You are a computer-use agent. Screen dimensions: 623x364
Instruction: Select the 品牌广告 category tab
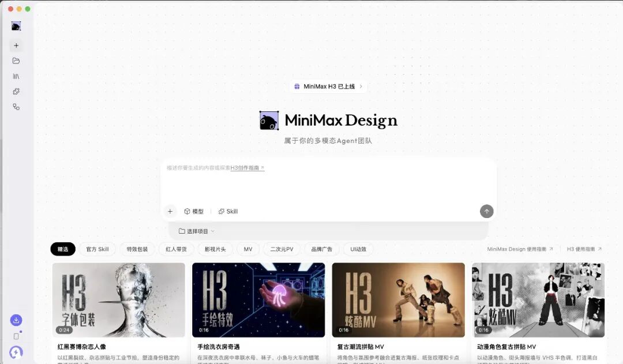pyautogui.click(x=321, y=249)
